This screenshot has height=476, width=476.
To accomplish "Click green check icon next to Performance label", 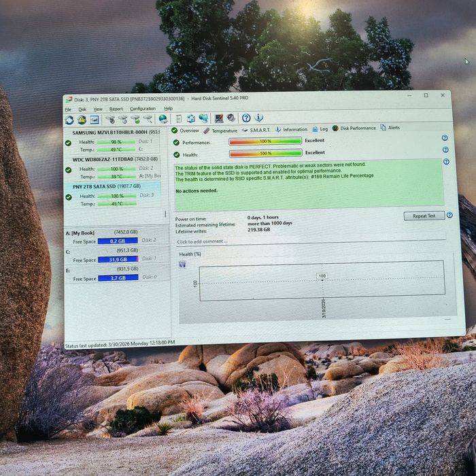I will tap(176, 142).
